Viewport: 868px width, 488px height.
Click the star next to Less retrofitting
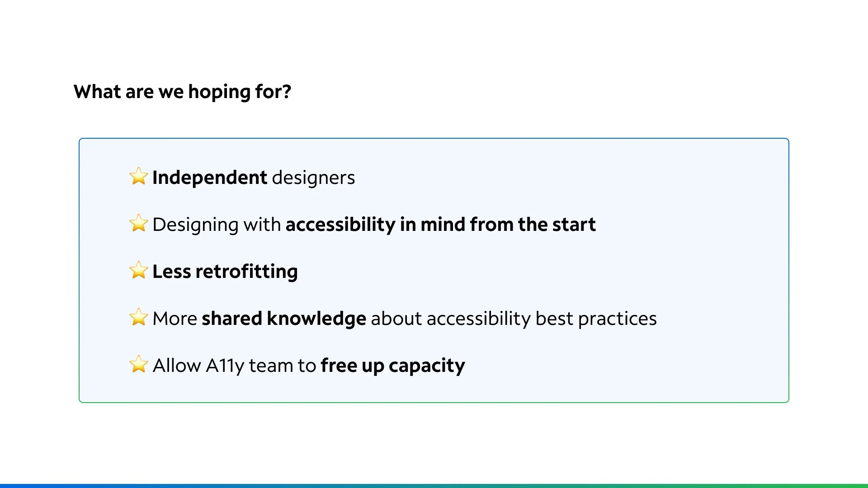(138, 270)
